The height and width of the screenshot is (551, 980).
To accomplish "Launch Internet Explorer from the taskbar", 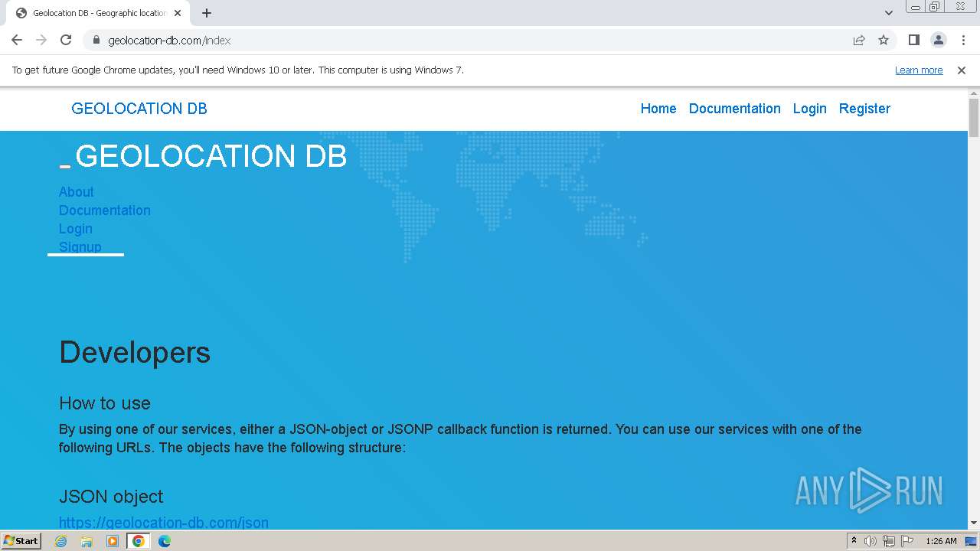I will pyautogui.click(x=61, y=541).
